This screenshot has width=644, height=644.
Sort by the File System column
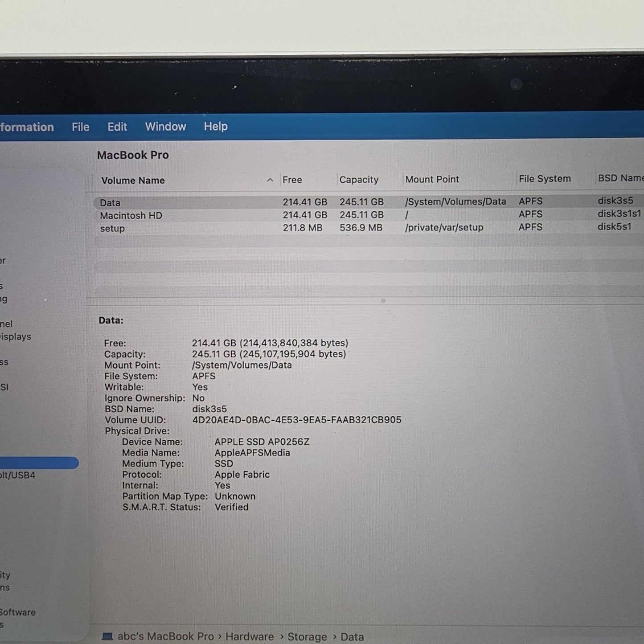544,178
